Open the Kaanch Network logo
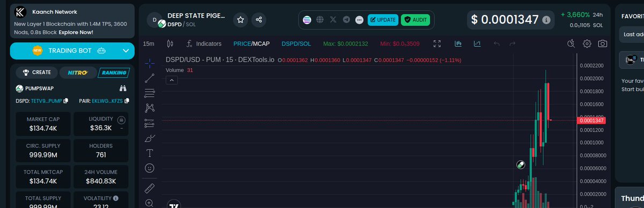 [x=20, y=12]
